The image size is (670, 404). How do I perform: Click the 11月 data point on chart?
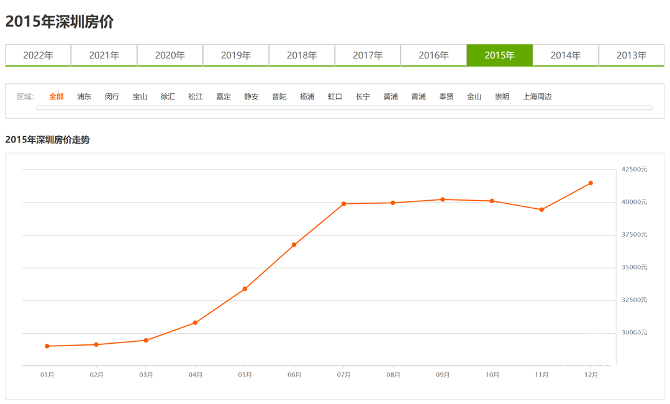point(542,209)
